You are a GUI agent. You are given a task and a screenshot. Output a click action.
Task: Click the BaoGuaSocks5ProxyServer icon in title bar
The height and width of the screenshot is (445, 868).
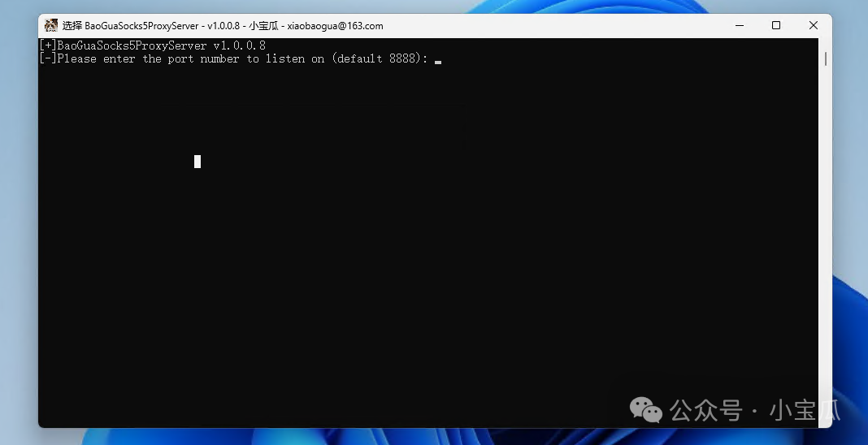(x=51, y=26)
